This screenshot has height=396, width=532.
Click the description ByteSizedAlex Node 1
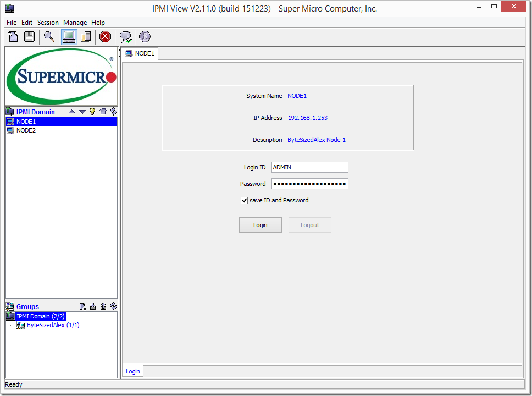(317, 140)
